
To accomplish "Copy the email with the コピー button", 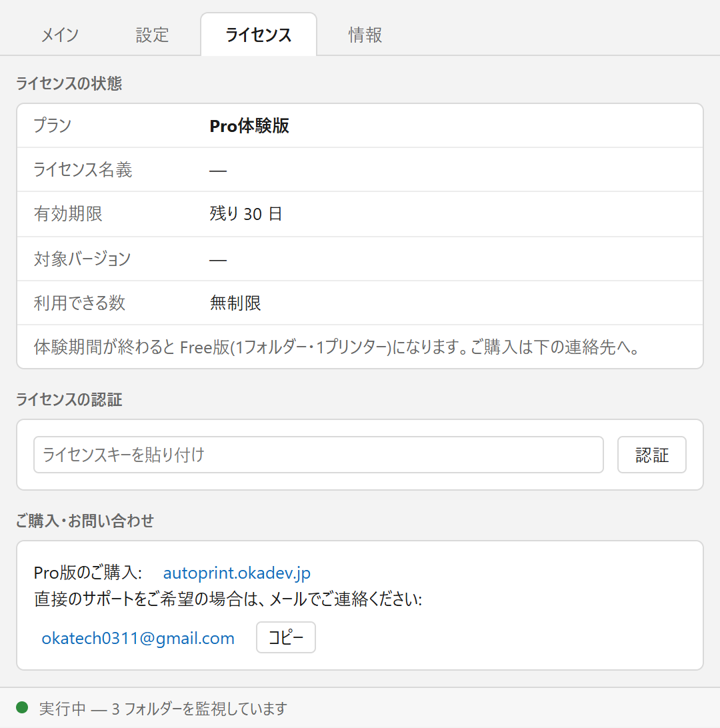I will pyautogui.click(x=286, y=637).
